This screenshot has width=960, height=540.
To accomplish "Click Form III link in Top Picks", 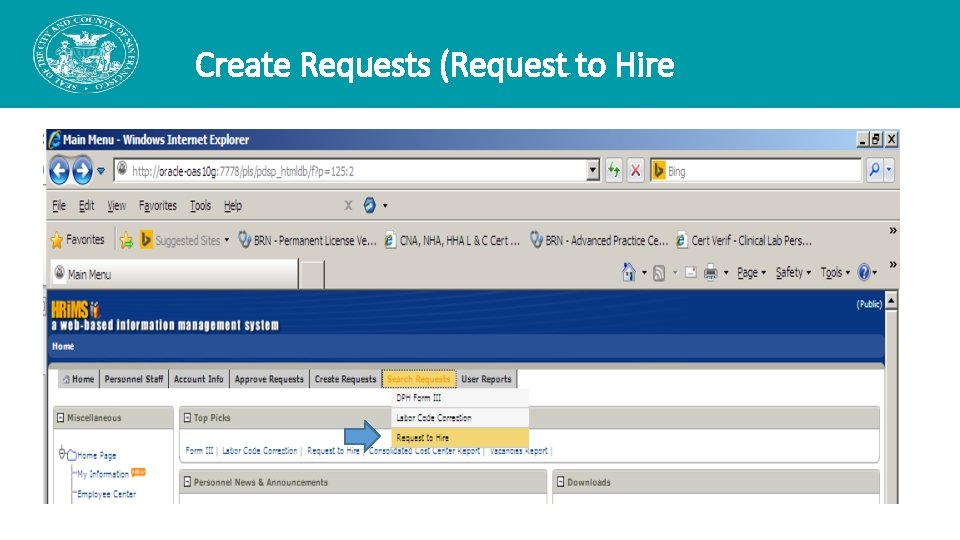I will click(x=200, y=451).
